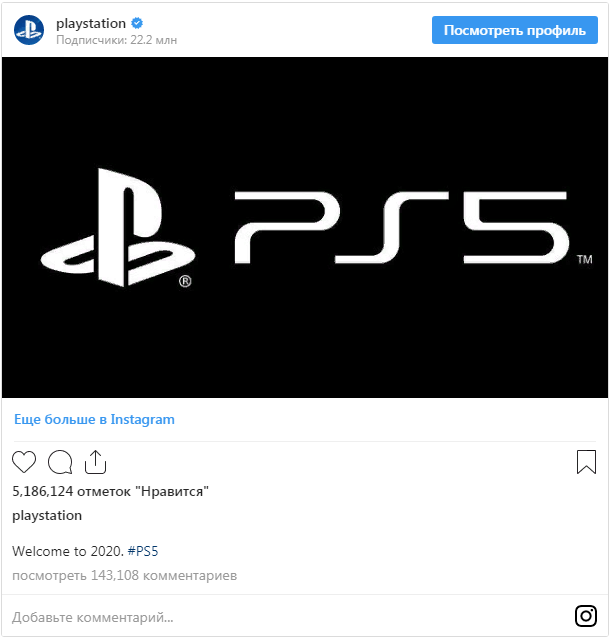
Task: Click the PS5 lettering in the post image
Action: click(401, 227)
